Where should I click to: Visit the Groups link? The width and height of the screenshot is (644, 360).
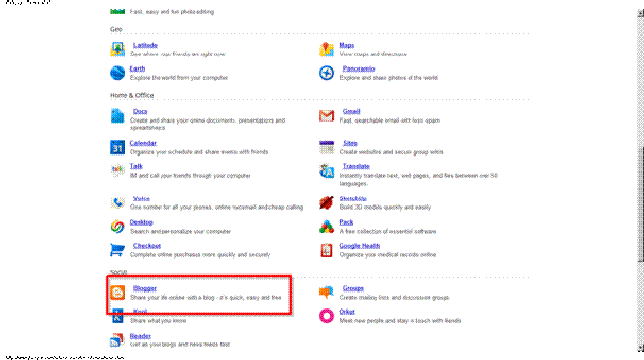point(353,288)
